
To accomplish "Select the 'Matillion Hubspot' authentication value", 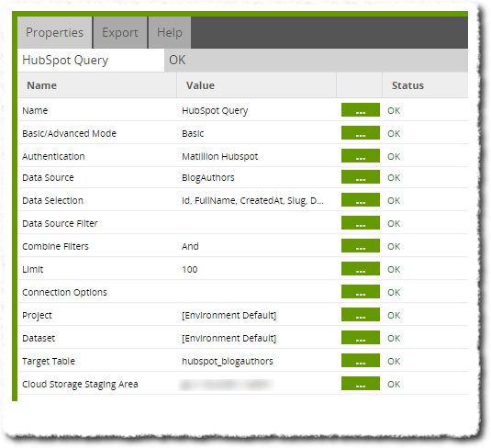I will [x=220, y=156].
